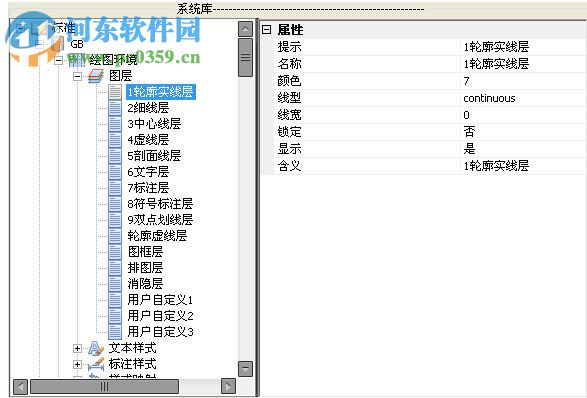Click the 含义 value field
The width and height of the screenshot is (587, 398).
coord(523,166)
